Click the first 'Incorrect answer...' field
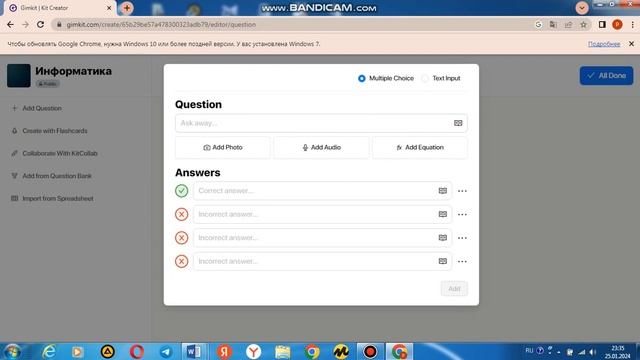Screen dimensions: 640x360 (322, 214)
